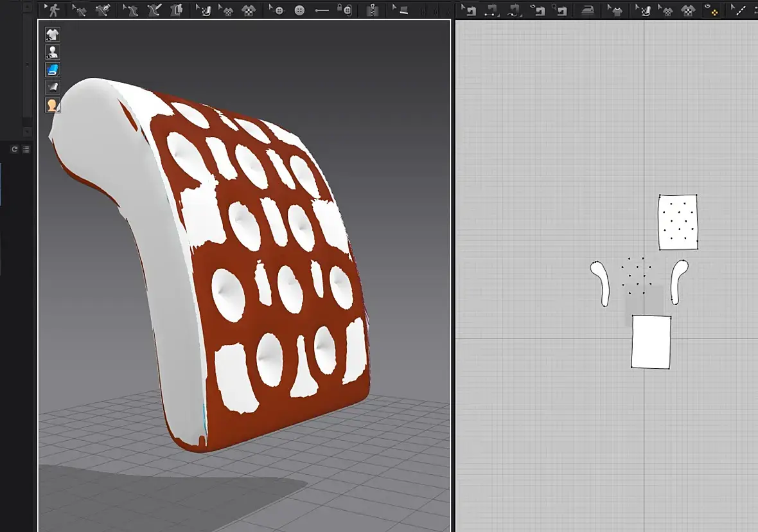The width and height of the screenshot is (758, 532).
Task: Choose the Button creation tool
Action: click(x=300, y=10)
